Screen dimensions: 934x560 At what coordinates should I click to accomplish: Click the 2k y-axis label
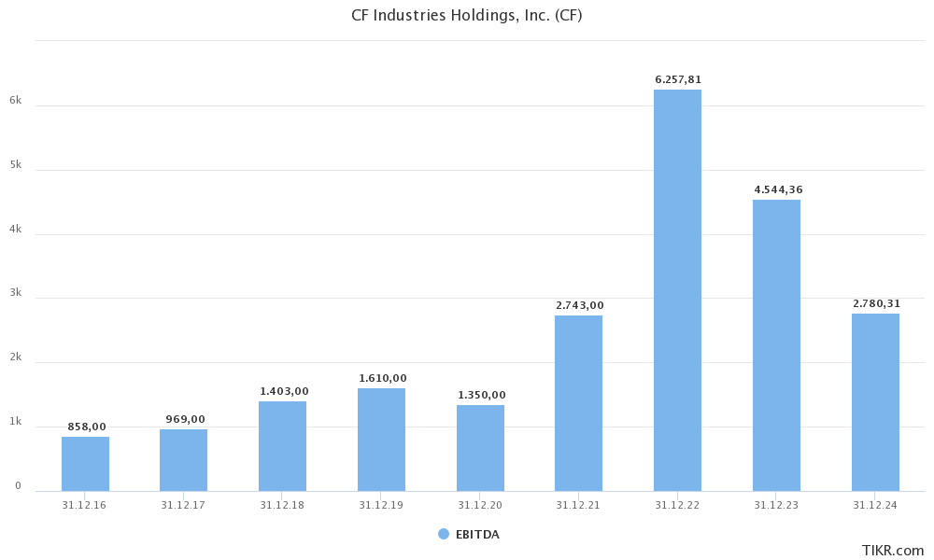click(x=16, y=357)
